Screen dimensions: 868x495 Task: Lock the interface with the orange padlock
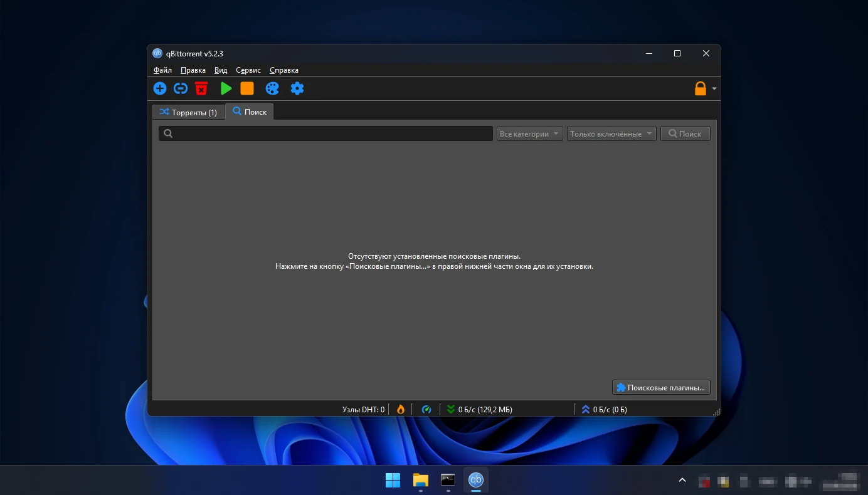(x=701, y=88)
